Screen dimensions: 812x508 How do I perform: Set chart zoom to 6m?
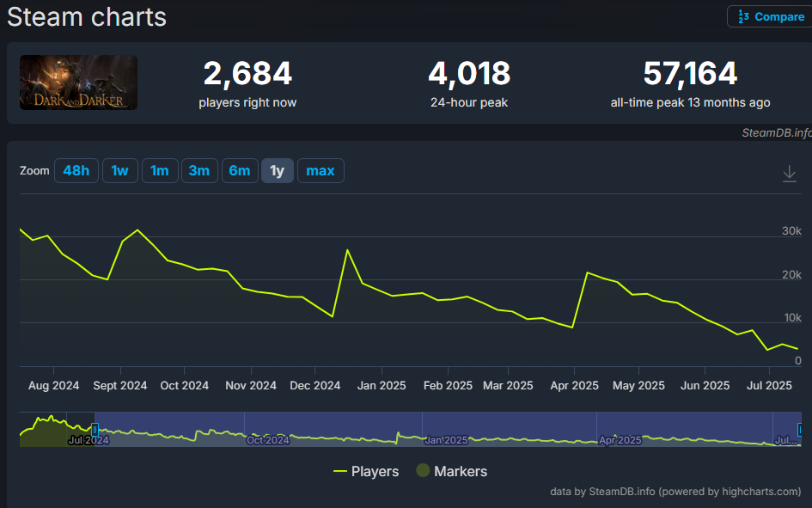240,171
